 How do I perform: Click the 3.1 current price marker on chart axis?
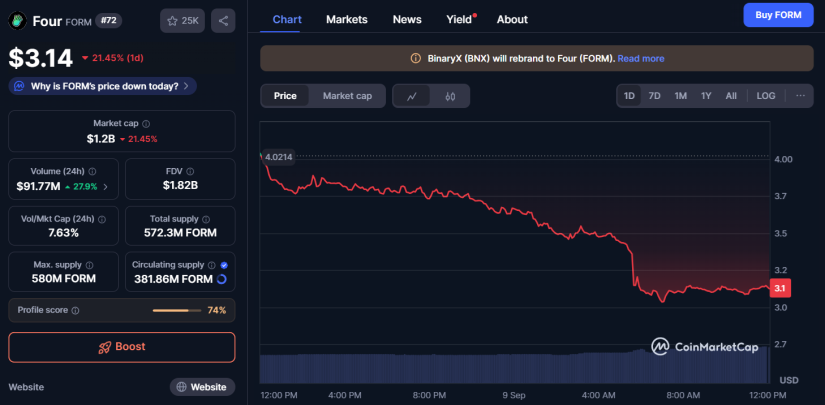[780, 289]
